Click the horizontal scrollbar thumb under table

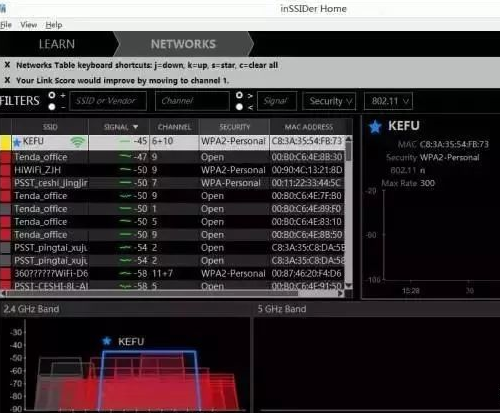pyautogui.click(x=152, y=294)
